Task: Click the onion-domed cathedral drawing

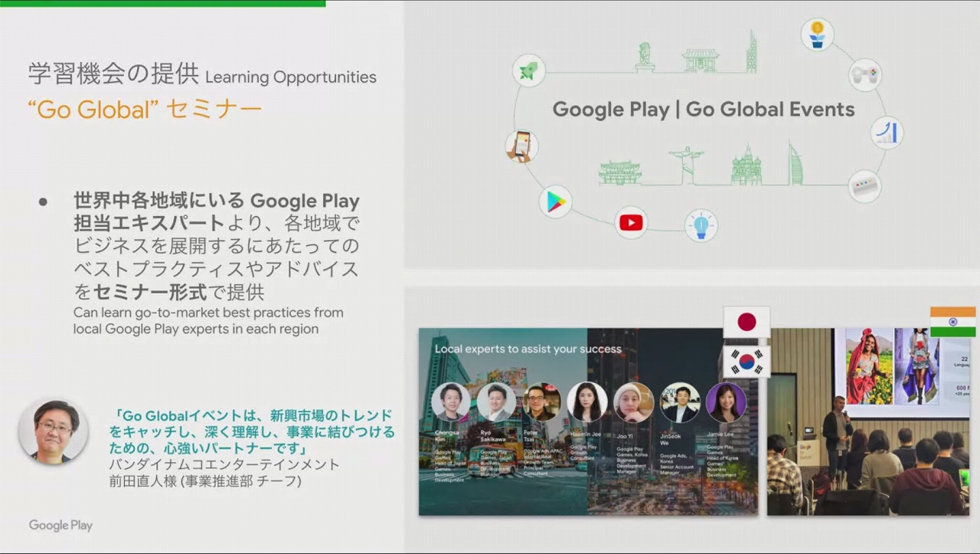Action: (746, 166)
